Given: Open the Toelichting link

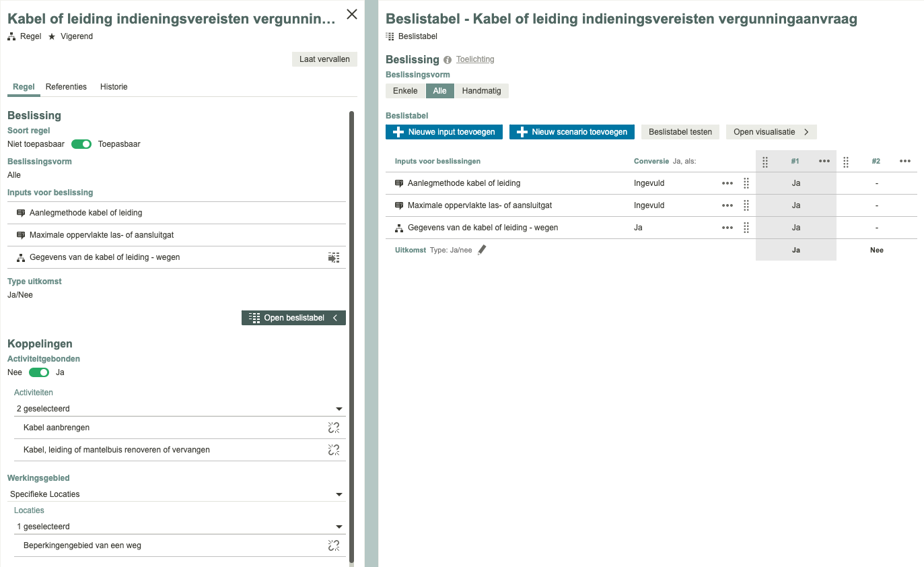Looking at the screenshot, I should [x=475, y=59].
